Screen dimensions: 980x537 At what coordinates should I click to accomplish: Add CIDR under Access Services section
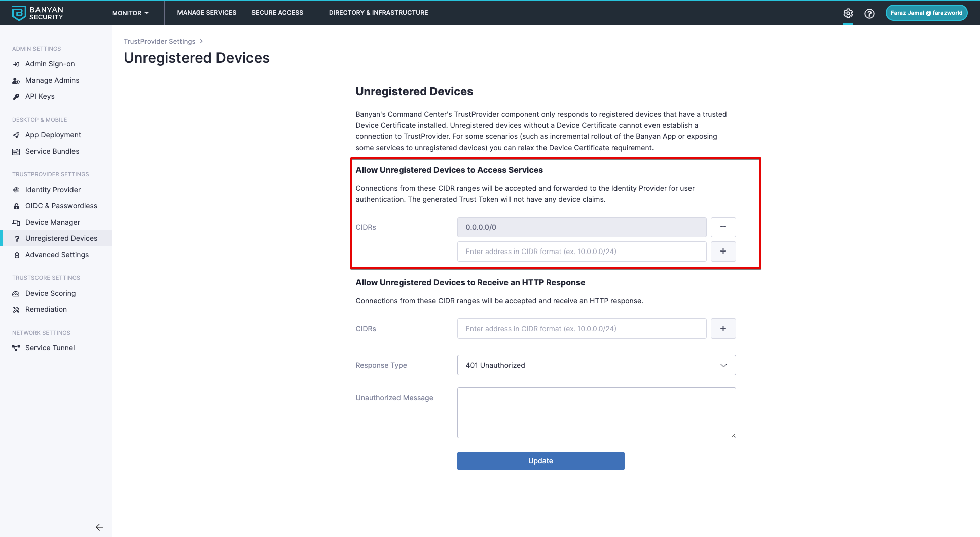click(723, 252)
